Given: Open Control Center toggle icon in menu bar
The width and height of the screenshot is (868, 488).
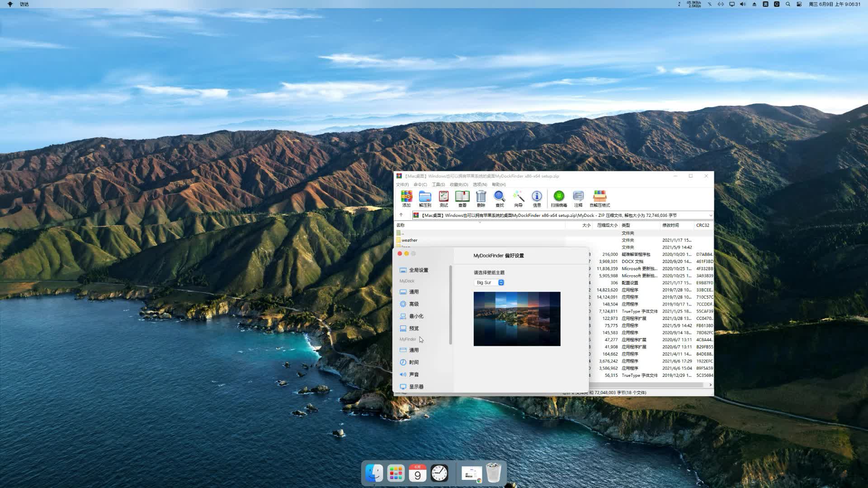Looking at the screenshot, I should 799,4.
